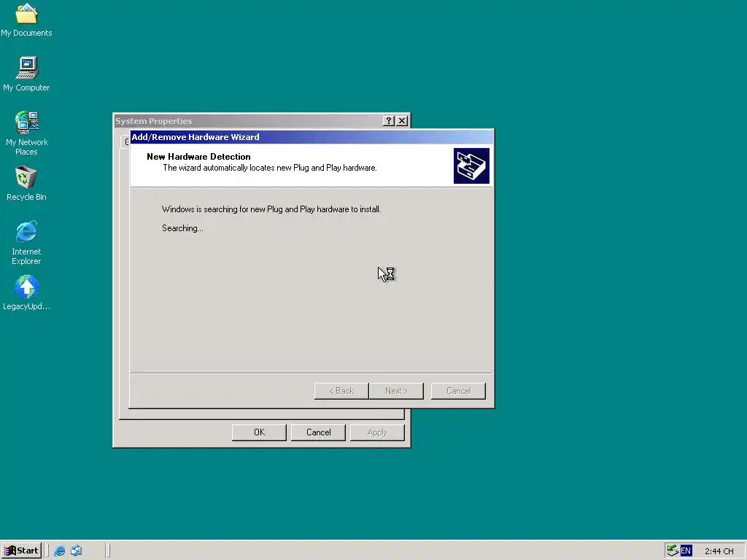Click the Back button in wizard
Image resolution: width=747 pixels, height=560 pixels.
(x=341, y=391)
